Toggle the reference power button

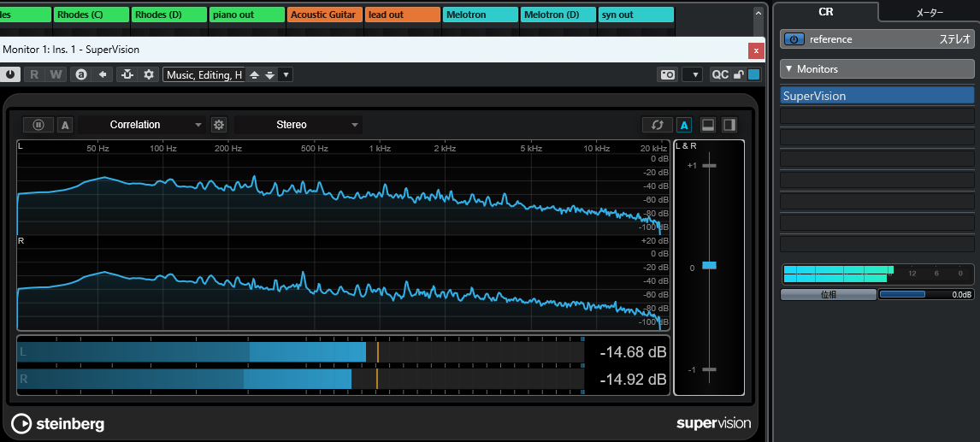793,38
